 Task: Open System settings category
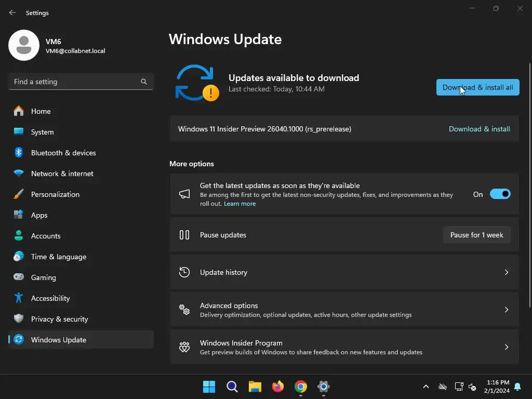[81, 131]
